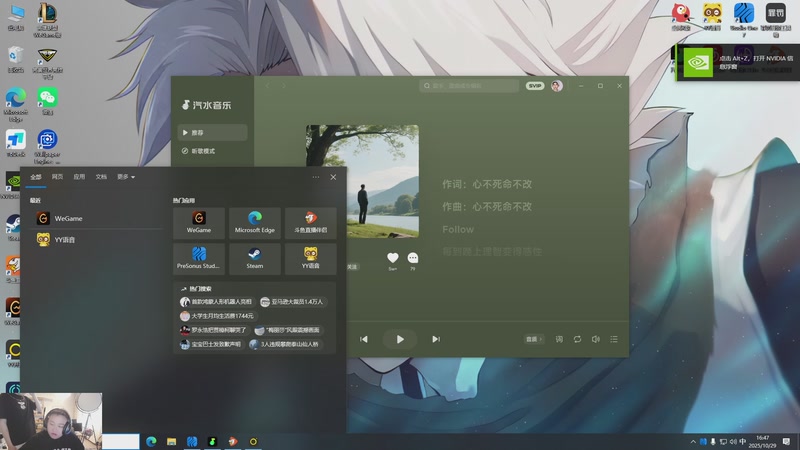Launch the WeGame tile under 热门应用
Screen dimensions: 800x450
pos(198,223)
